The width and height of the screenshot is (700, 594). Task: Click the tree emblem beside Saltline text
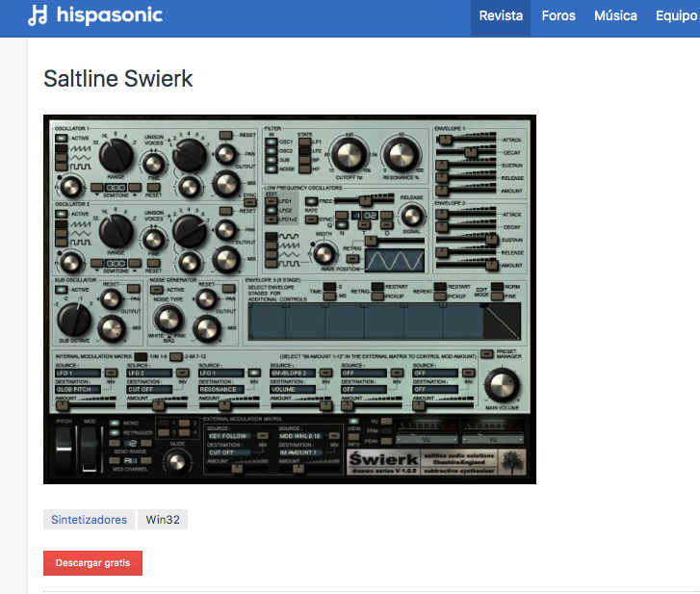click(511, 461)
